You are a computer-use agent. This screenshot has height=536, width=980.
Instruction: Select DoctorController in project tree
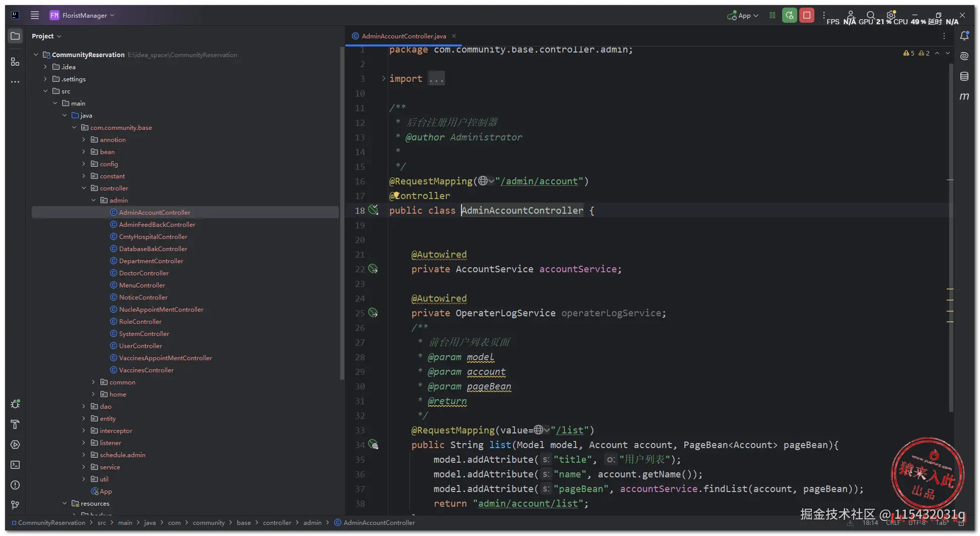pyautogui.click(x=144, y=273)
